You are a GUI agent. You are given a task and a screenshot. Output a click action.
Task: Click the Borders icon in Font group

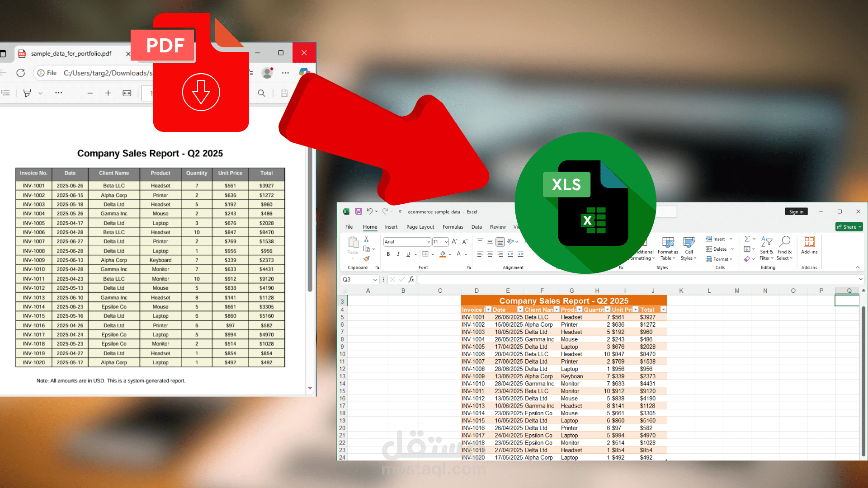(x=425, y=254)
